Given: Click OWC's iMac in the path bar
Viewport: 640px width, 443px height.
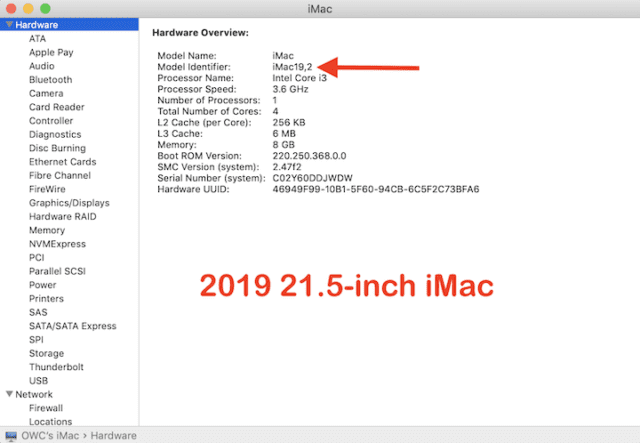Looking at the screenshot, I should click(50, 435).
